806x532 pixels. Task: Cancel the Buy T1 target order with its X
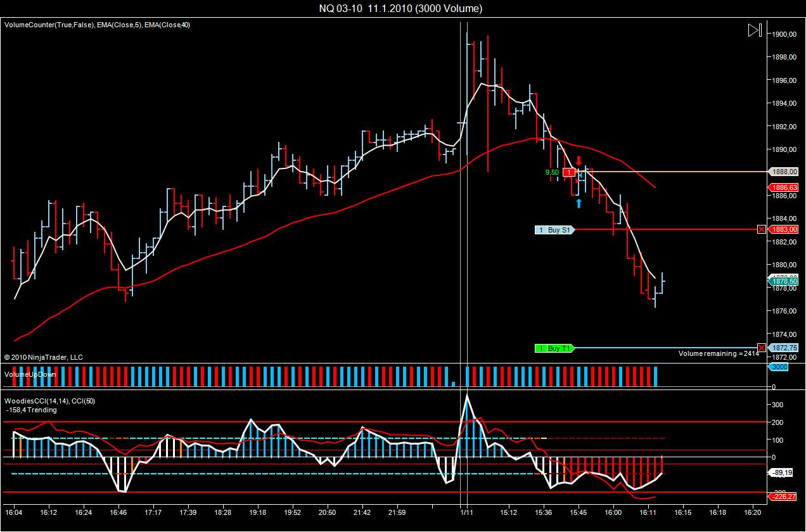[761, 347]
